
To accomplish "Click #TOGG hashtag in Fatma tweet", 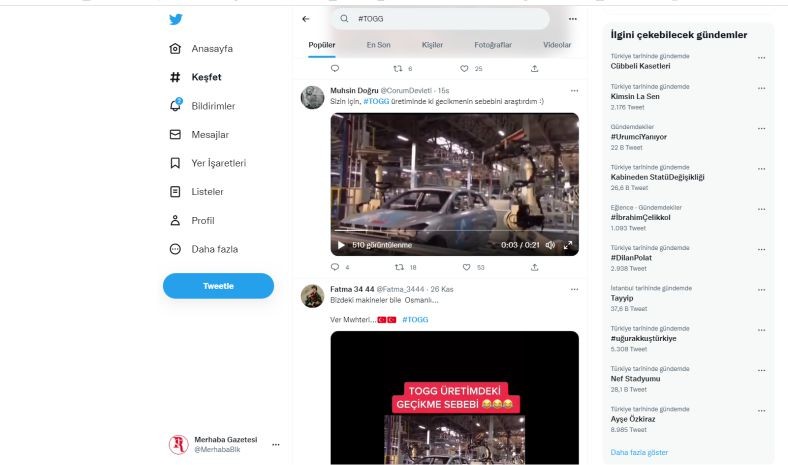I will tap(415, 320).
